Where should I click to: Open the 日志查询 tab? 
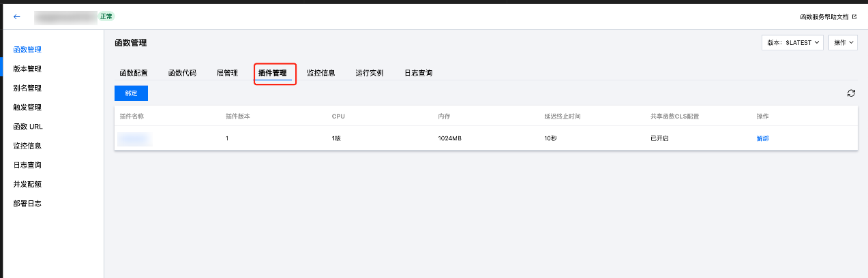click(x=418, y=73)
